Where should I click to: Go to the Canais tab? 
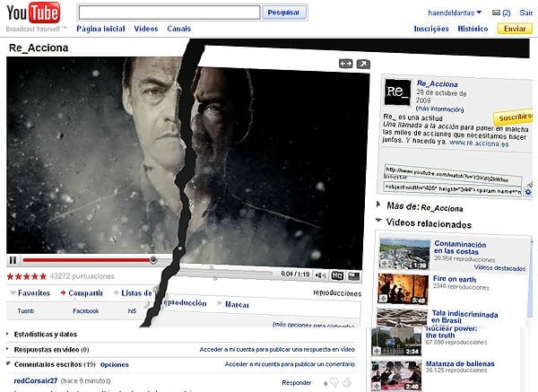coord(178,29)
